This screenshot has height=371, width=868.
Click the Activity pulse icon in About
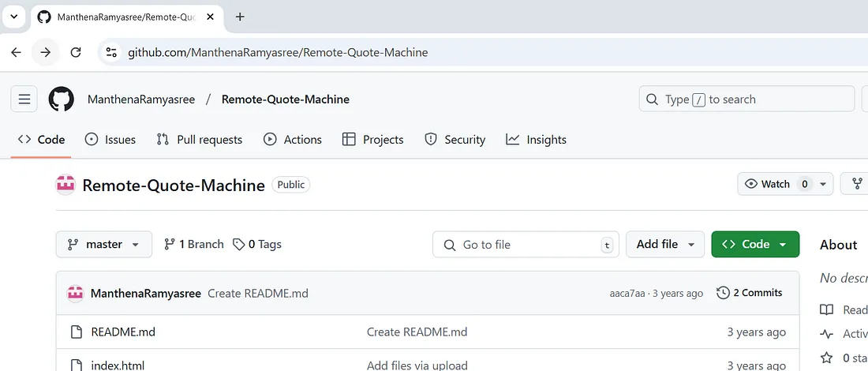[x=826, y=334]
